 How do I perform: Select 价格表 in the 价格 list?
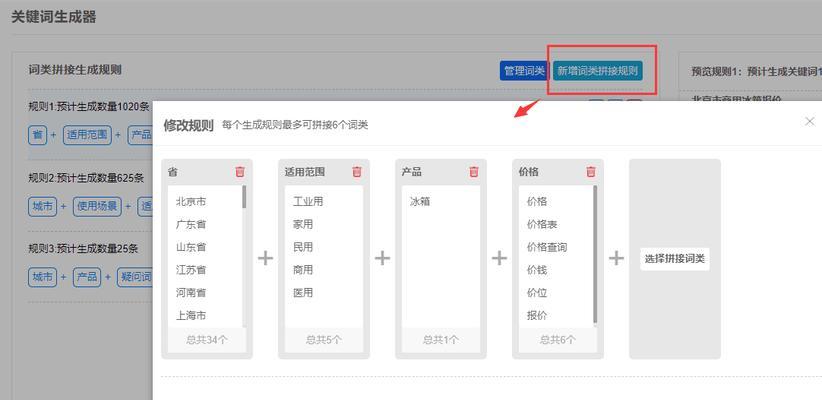tap(542, 224)
